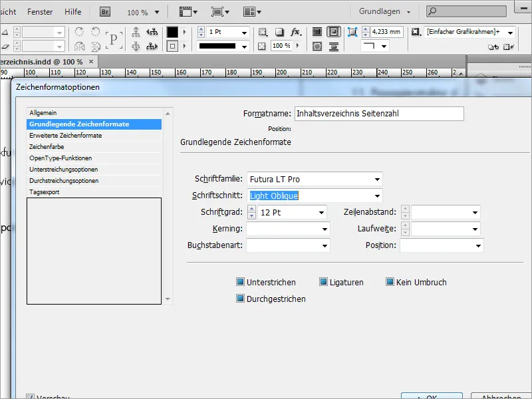The image size is (532, 399).
Task: Flip vertical icon
Action: (96, 46)
